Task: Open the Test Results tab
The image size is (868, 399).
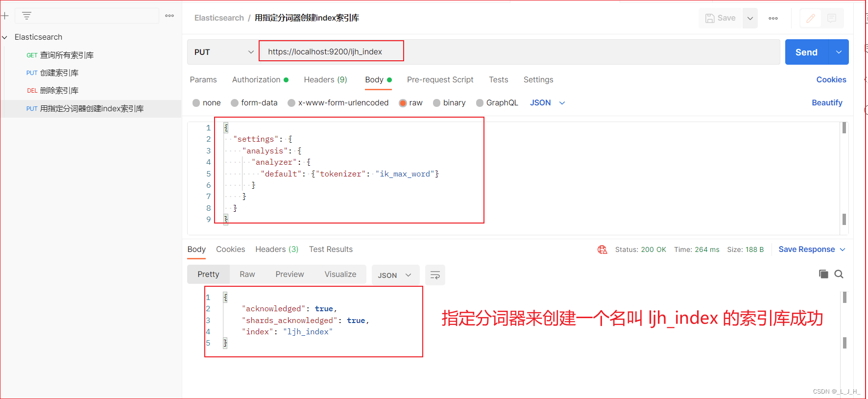Action: [331, 249]
